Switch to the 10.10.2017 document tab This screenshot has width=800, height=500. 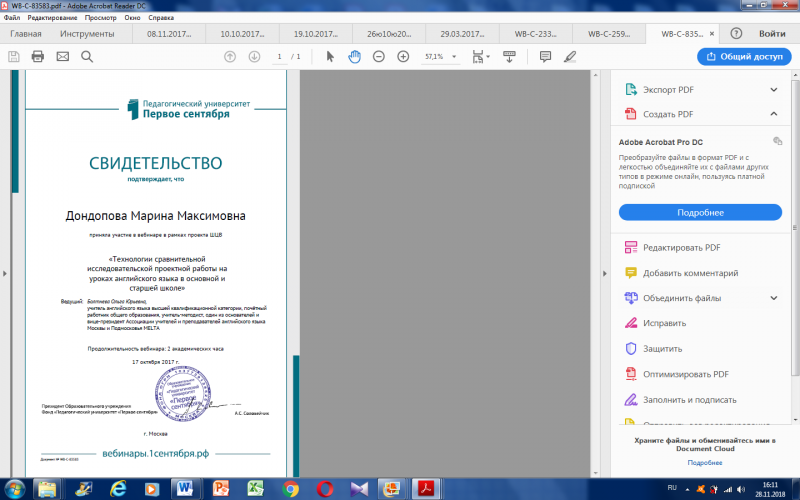[x=242, y=34]
